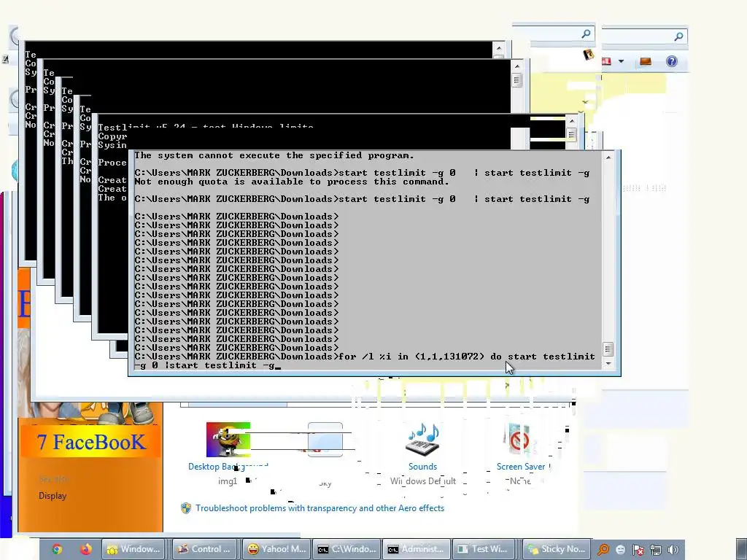Open Troubleshoot problems with transparency and Aero link
The image size is (747, 560).
click(x=320, y=508)
